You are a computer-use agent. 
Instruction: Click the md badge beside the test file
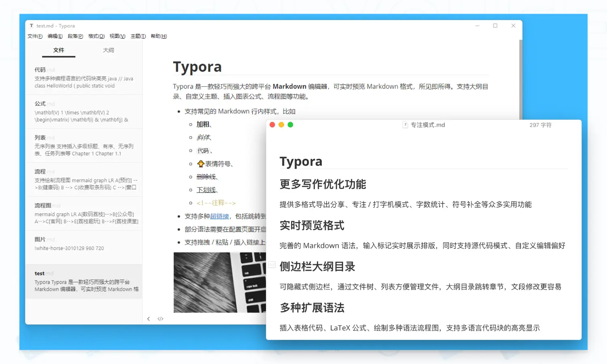(49, 273)
